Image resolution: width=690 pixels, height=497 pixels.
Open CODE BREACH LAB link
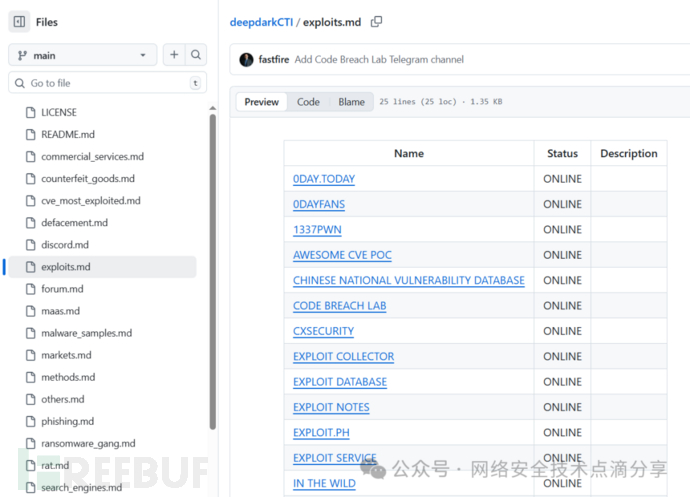[x=340, y=306]
